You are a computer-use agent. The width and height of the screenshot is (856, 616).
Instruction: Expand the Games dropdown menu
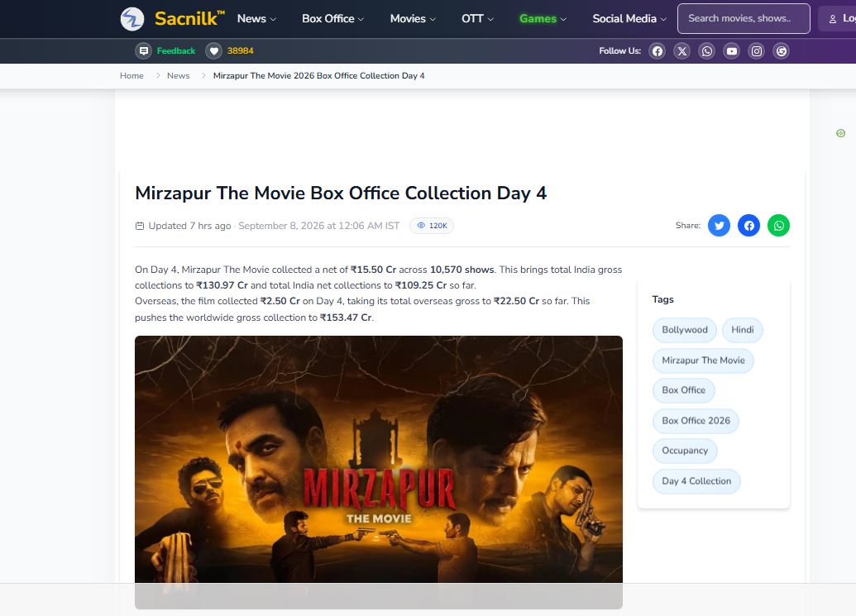point(543,18)
